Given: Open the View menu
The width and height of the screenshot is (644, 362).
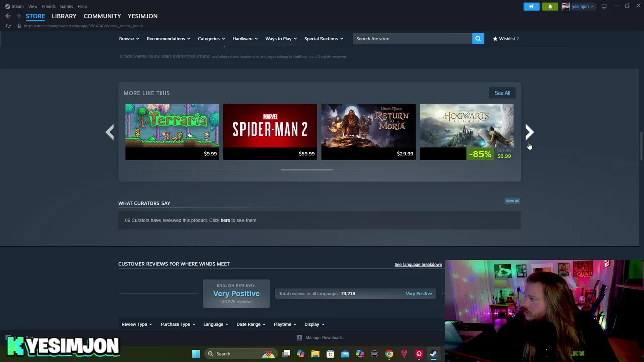Looking at the screenshot, I should (x=33, y=6).
